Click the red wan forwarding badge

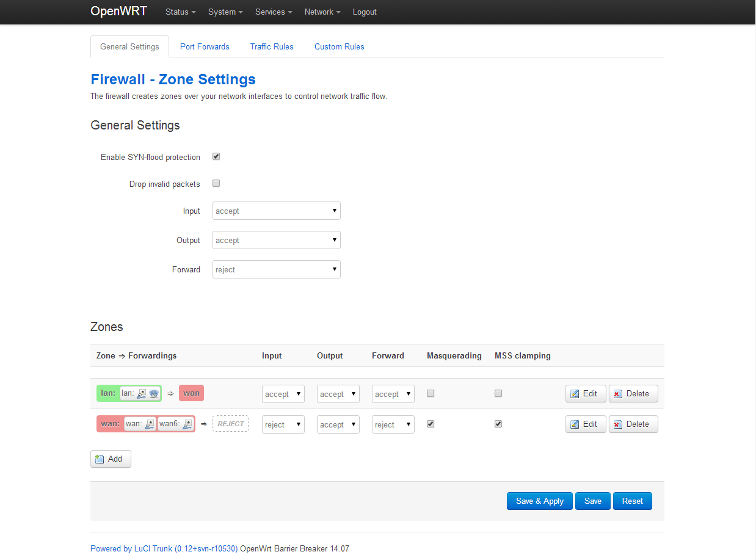[191, 393]
